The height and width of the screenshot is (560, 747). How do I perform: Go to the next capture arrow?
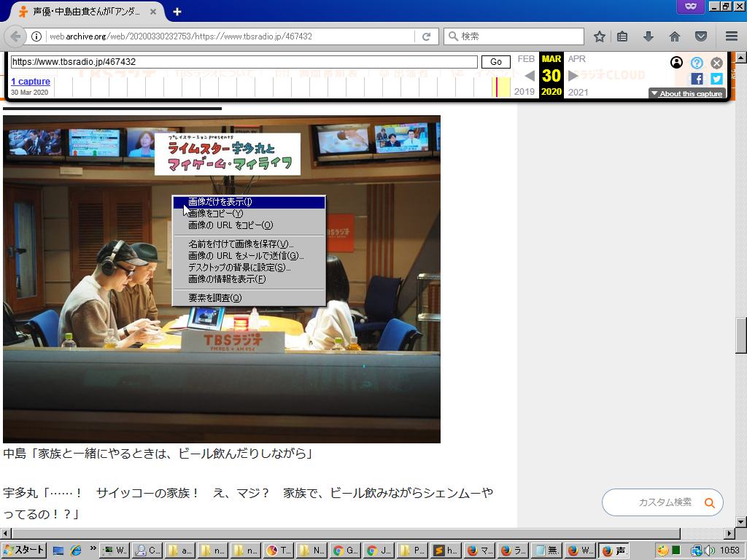573,76
